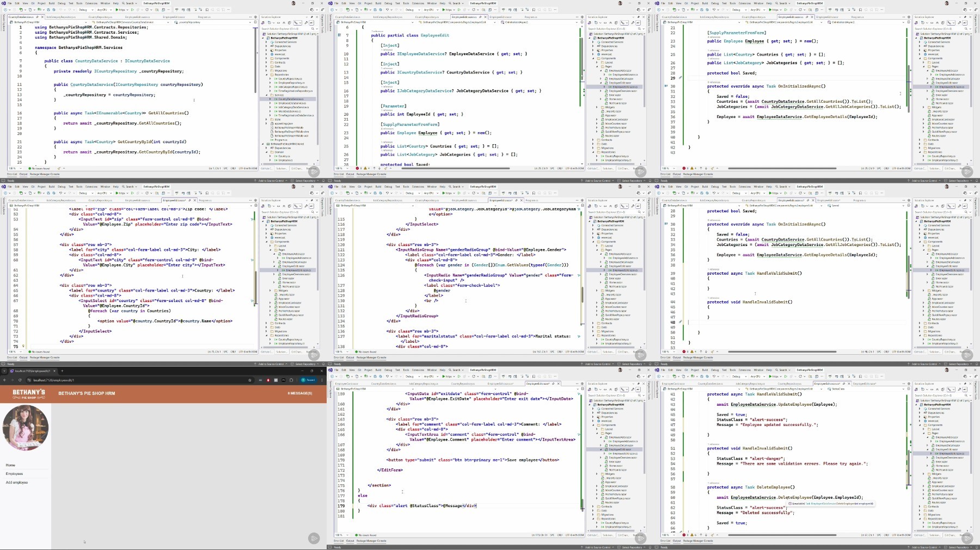The width and height of the screenshot is (980, 550).
Task: Open a new browser tab with the plus icon
Action: [x=62, y=370]
